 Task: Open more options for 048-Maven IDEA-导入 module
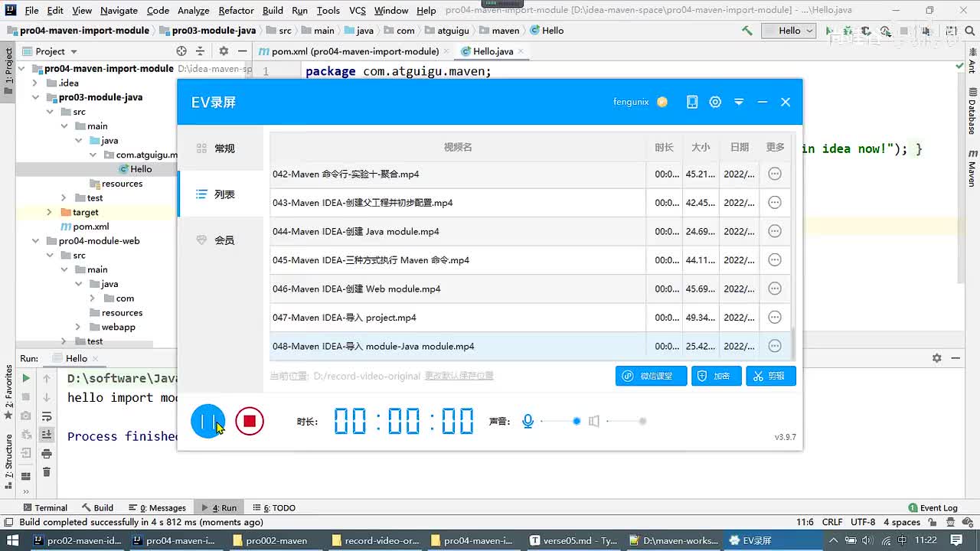[x=775, y=346]
